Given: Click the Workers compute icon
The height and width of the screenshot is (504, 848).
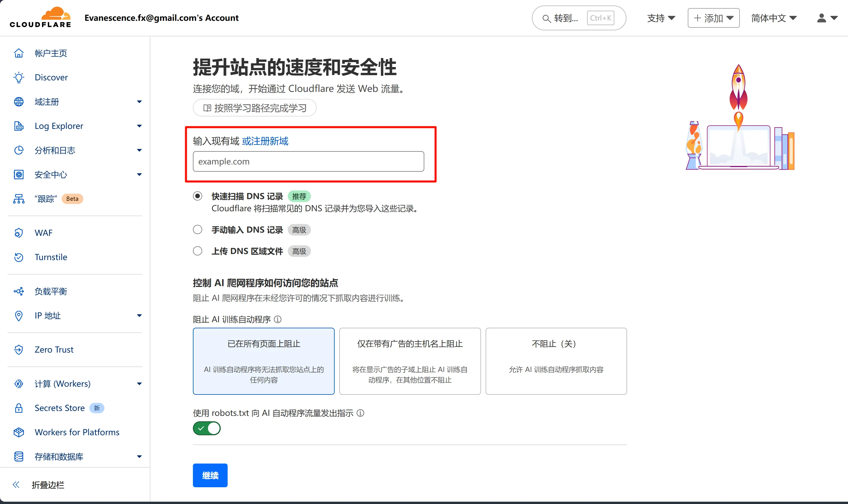Looking at the screenshot, I should click(19, 384).
